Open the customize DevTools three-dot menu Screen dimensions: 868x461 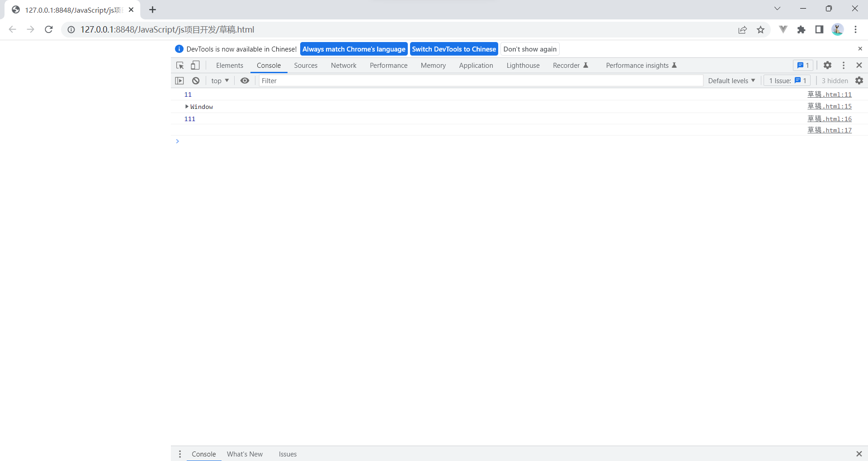pyautogui.click(x=844, y=65)
